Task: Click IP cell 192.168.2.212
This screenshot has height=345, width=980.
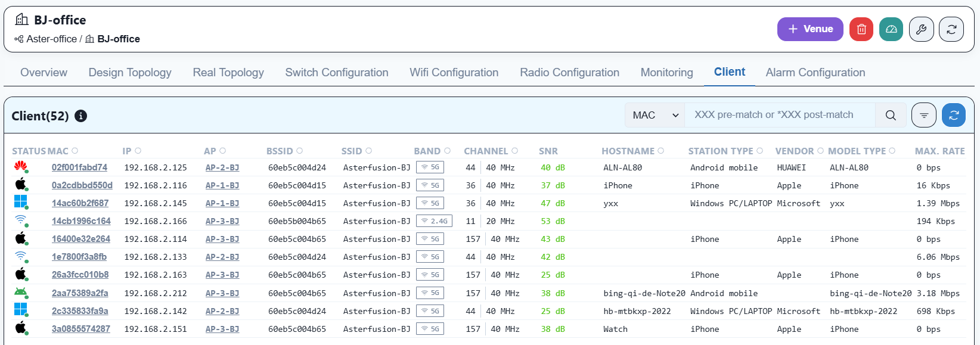Action: pos(156,293)
